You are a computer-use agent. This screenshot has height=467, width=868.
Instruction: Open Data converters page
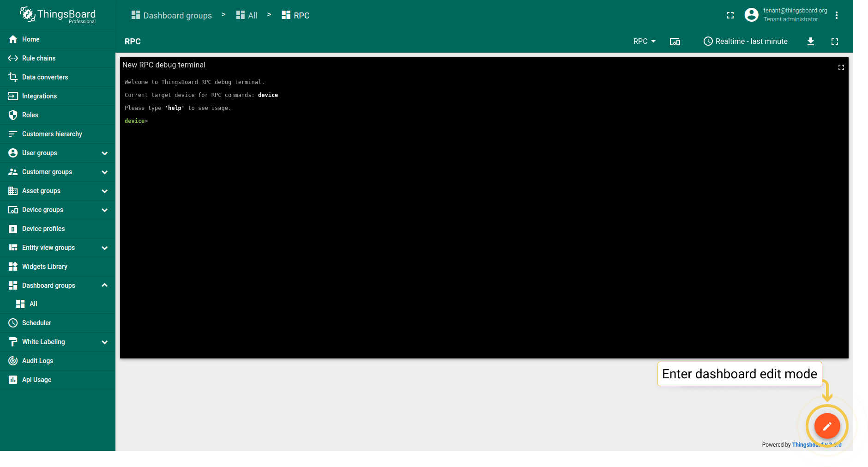pos(58,77)
